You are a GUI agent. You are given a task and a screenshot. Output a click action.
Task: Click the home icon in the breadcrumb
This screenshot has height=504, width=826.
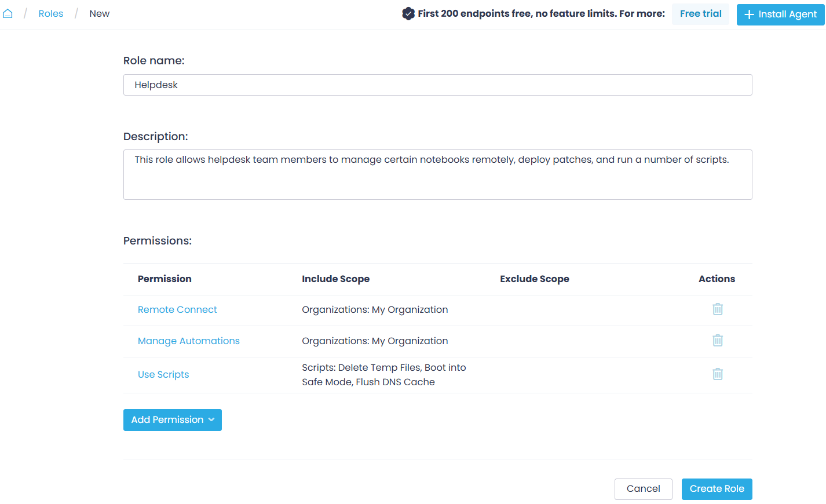(8, 13)
